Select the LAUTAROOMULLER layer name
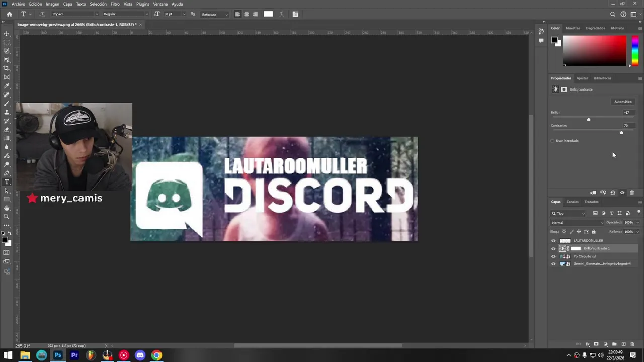This screenshot has width=644, height=362. 588,241
